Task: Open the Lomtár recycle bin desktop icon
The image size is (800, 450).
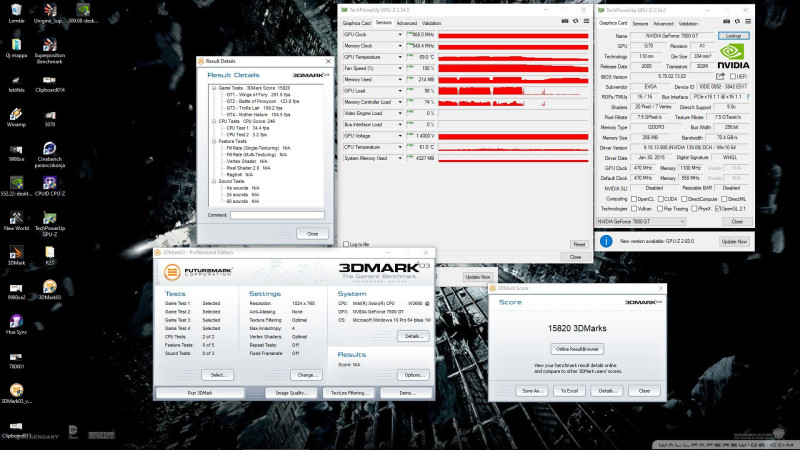Action: tap(16, 13)
